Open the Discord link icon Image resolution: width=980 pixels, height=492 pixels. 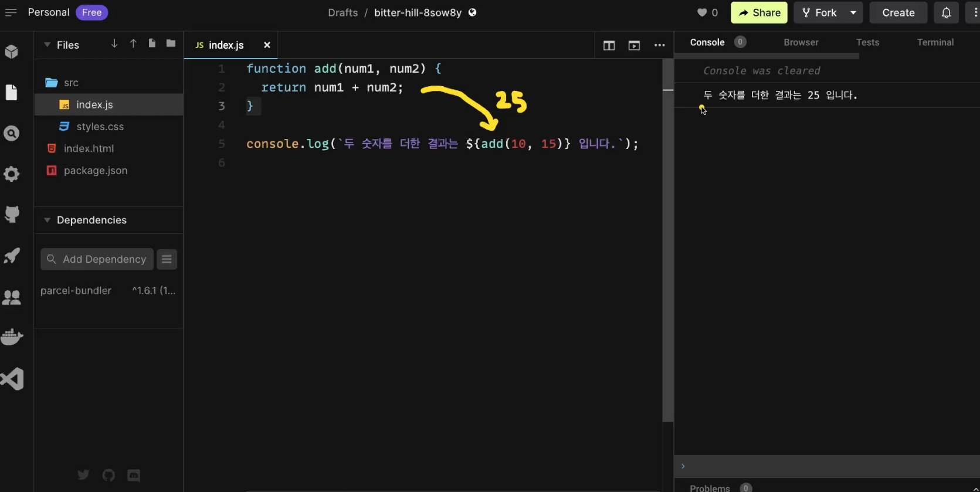pyautogui.click(x=134, y=475)
